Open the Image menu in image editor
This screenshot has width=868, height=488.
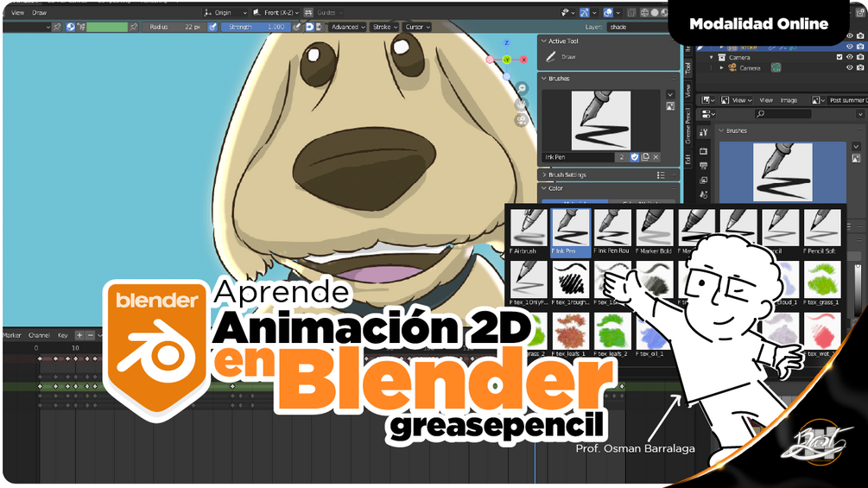(x=789, y=100)
